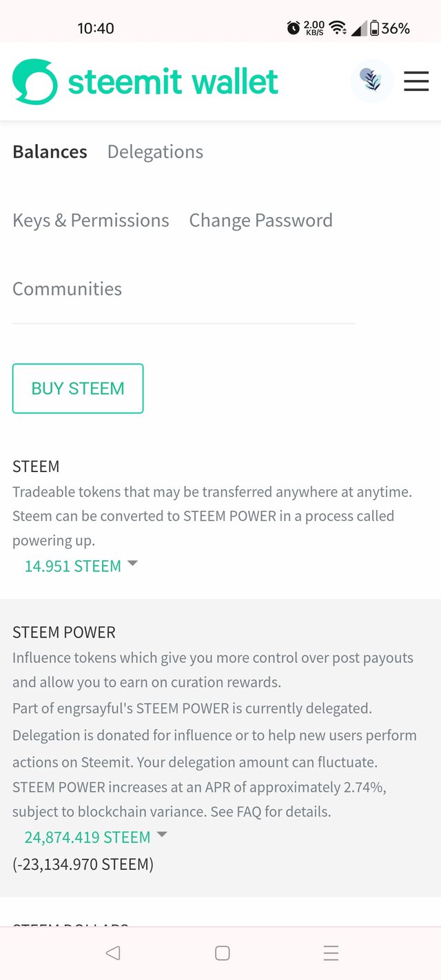Click the steemit wallet title text
Viewport: 441px width, 980px height.
[x=173, y=82]
